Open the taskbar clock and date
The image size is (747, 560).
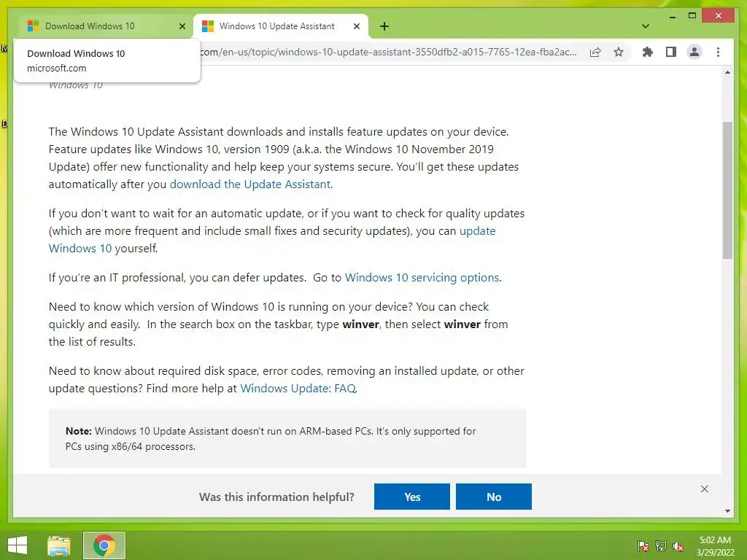click(715, 546)
